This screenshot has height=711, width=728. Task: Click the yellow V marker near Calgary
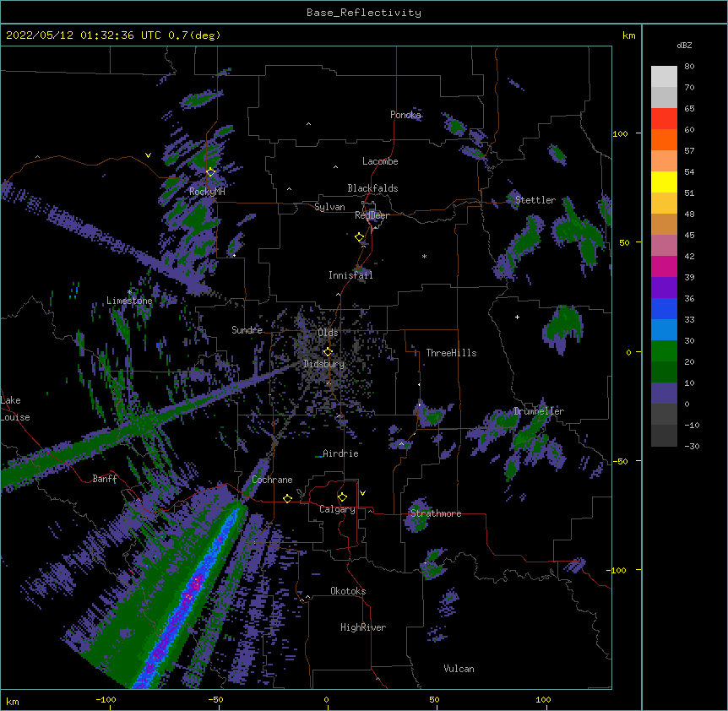pyautogui.click(x=362, y=493)
